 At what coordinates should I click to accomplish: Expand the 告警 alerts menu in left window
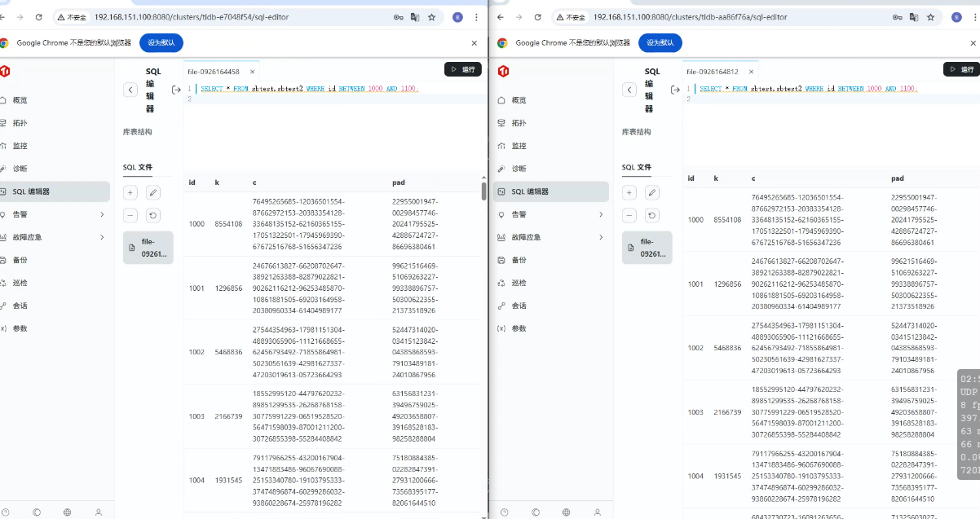pos(101,214)
